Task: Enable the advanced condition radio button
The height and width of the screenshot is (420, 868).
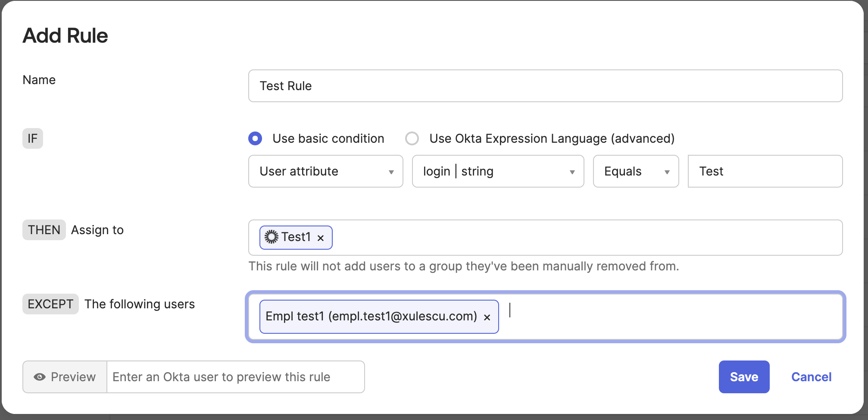Action: coord(412,138)
